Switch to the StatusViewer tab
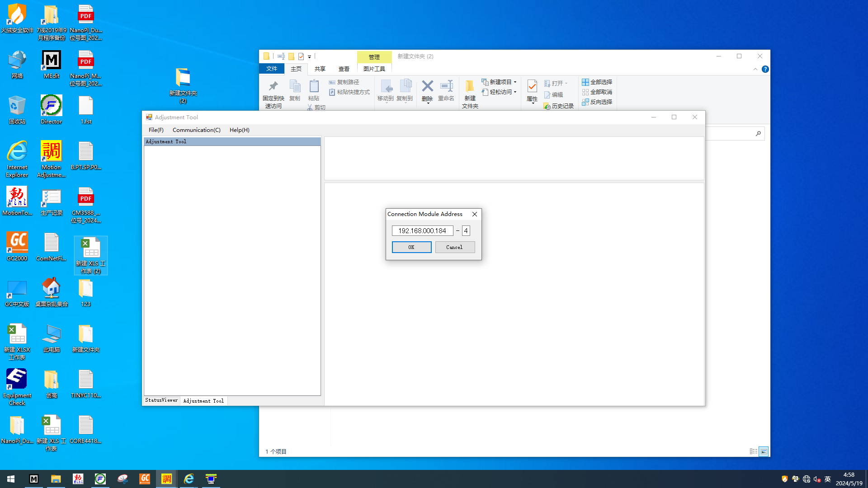This screenshot has width=868, height=488. click(x=161, y=400)
